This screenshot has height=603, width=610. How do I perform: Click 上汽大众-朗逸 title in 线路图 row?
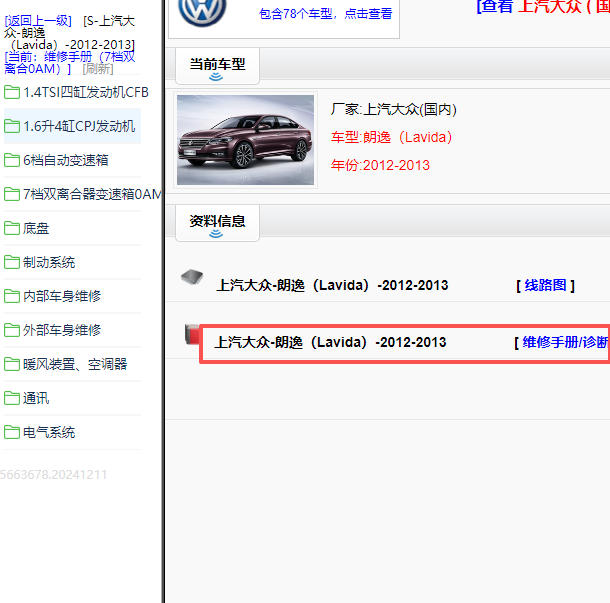pyautogui.click(x=332, y=285)
